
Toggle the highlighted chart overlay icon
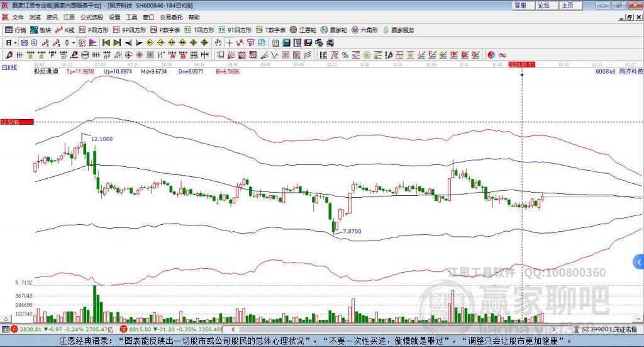82,43
